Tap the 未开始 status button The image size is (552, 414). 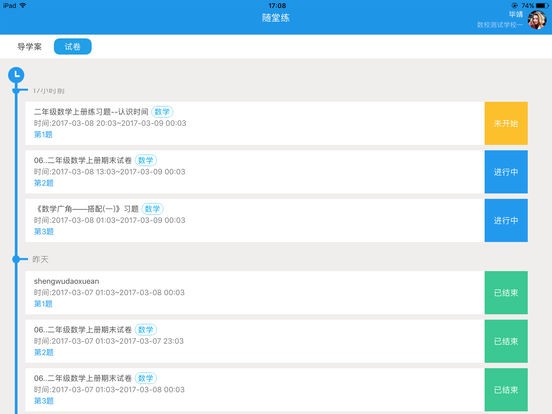pos(506,123)
